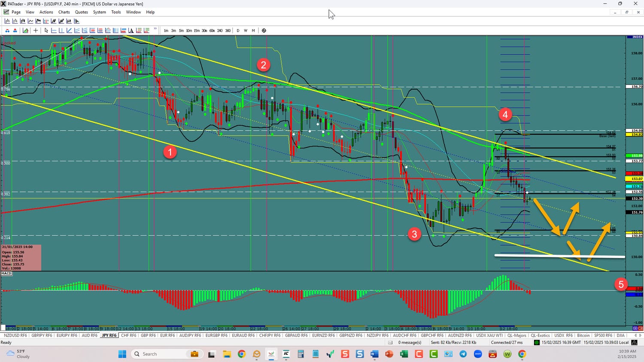Open the View menu
Screen dimensions: 644x362
tap(30, 12)
